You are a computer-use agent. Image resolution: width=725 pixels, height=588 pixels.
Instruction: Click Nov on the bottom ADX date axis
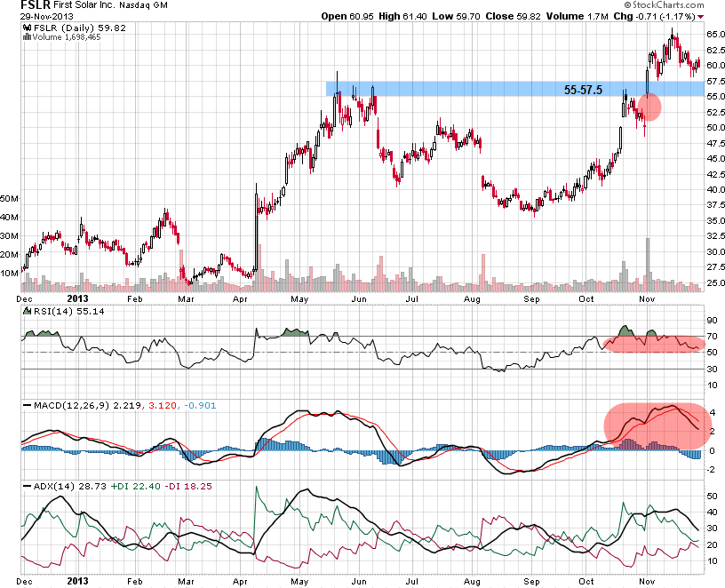(648, 581)
